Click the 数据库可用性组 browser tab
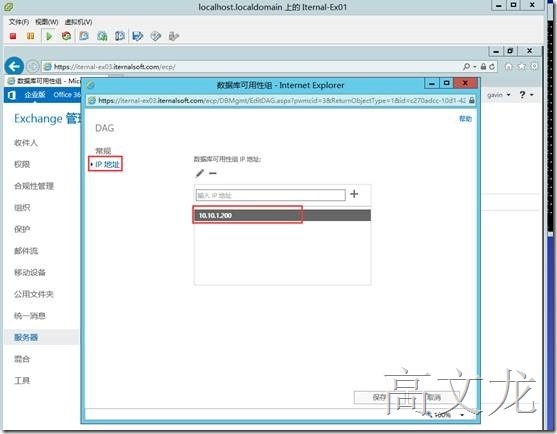 pos(44,81)
